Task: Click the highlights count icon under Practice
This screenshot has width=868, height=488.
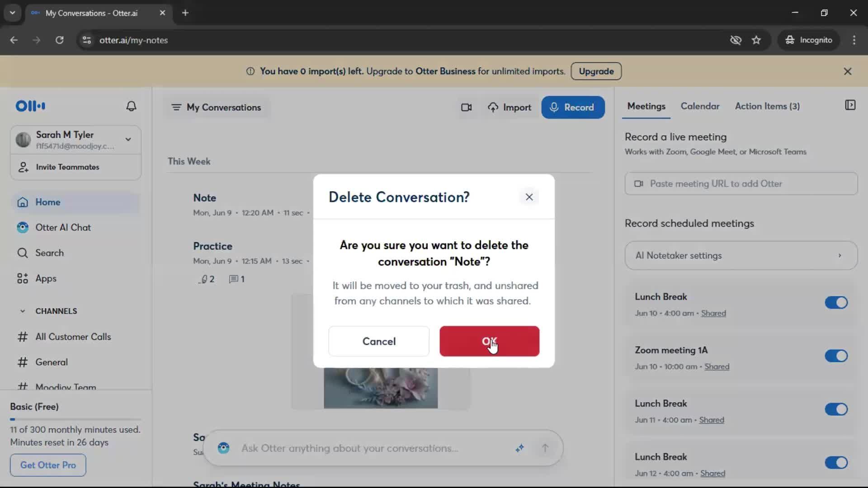Action: click(206, 279)
